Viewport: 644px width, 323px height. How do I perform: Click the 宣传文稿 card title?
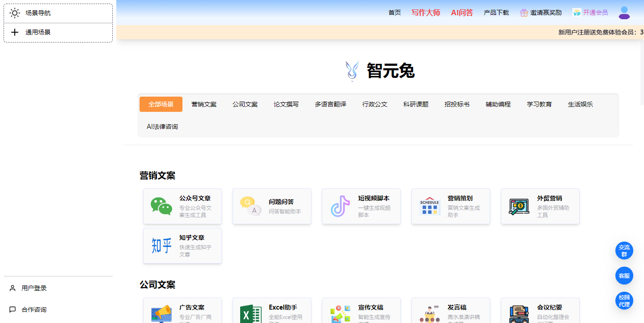[x=371, y=307]
